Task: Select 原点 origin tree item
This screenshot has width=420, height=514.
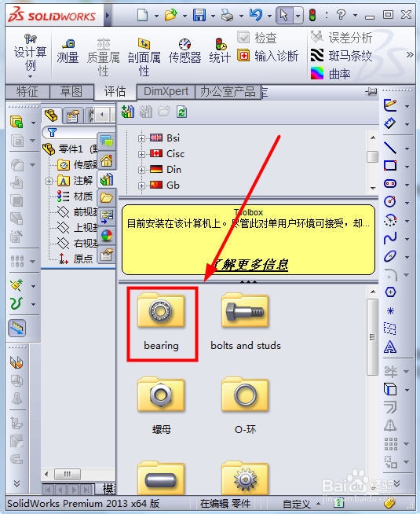Action: [x=76, y=259]
